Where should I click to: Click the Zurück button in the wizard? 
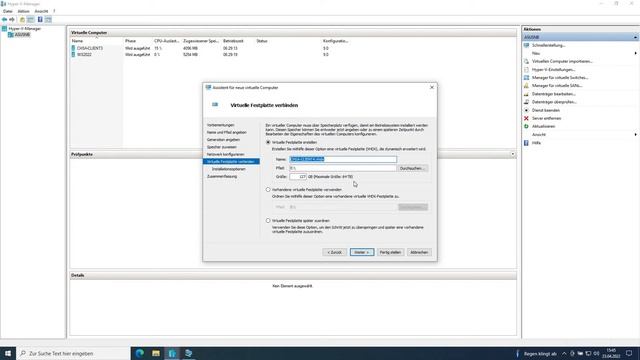pos(335,252)
